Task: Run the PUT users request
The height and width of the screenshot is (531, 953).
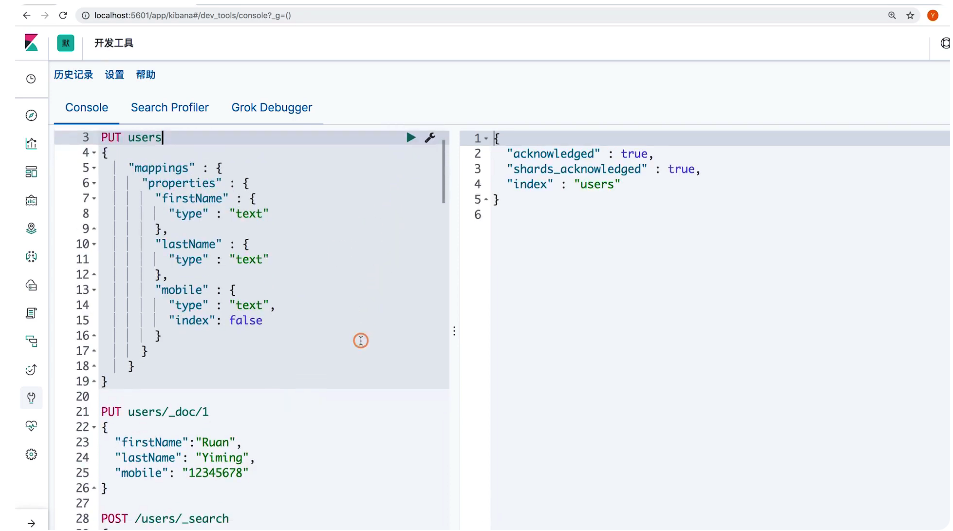Action: click(x=411, y=138)
